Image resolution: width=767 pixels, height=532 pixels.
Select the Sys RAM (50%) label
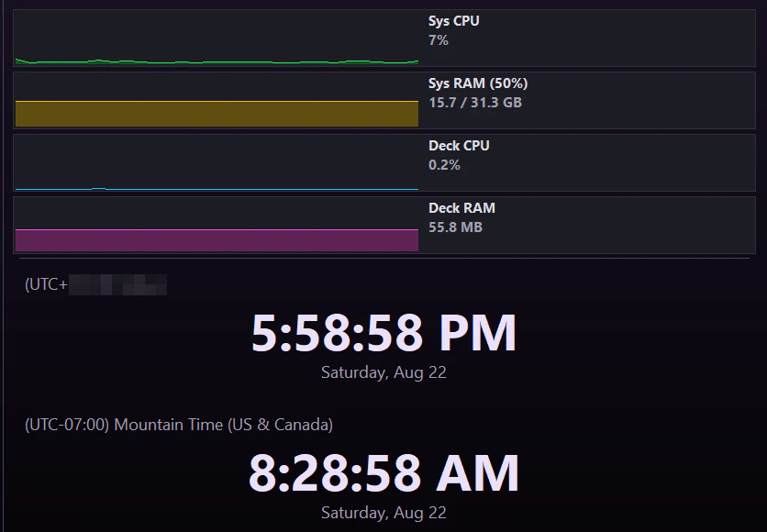point(478,83)
